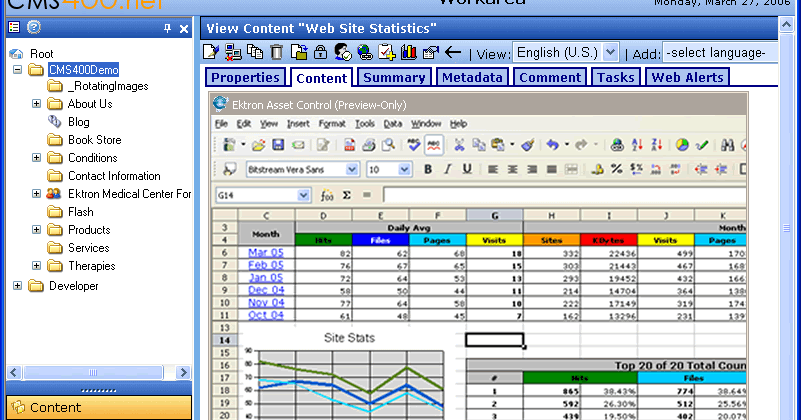
Task: Open the Name Box G14 dropdown
Action: [x=303, y=195]
